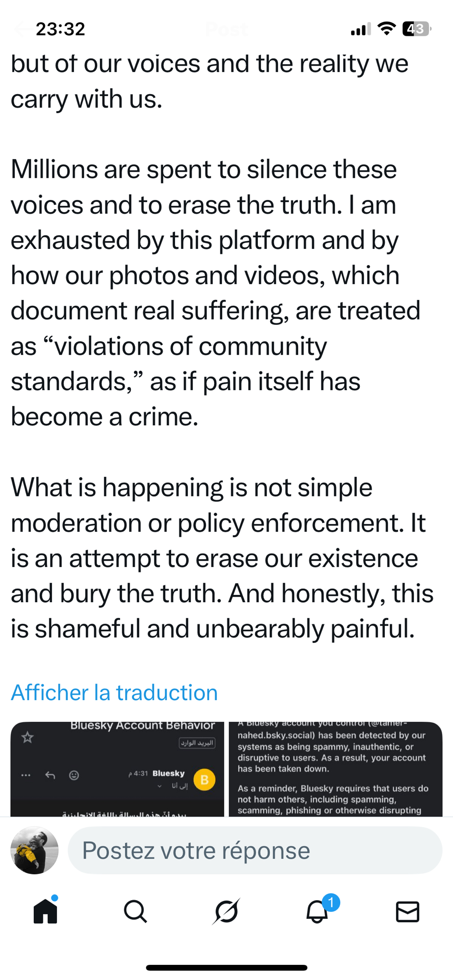
Task: Open the Messages envelope tab
Action: pyautogui.click(x=407, y=911)
